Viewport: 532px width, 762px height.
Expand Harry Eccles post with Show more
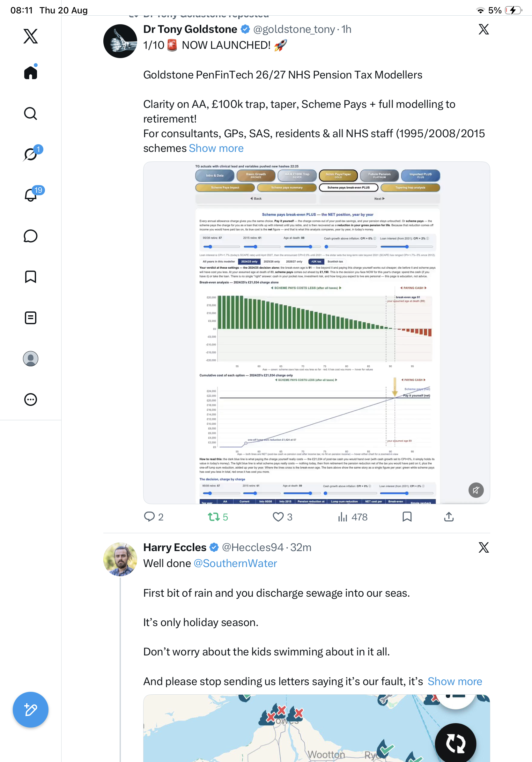[455, 681]
